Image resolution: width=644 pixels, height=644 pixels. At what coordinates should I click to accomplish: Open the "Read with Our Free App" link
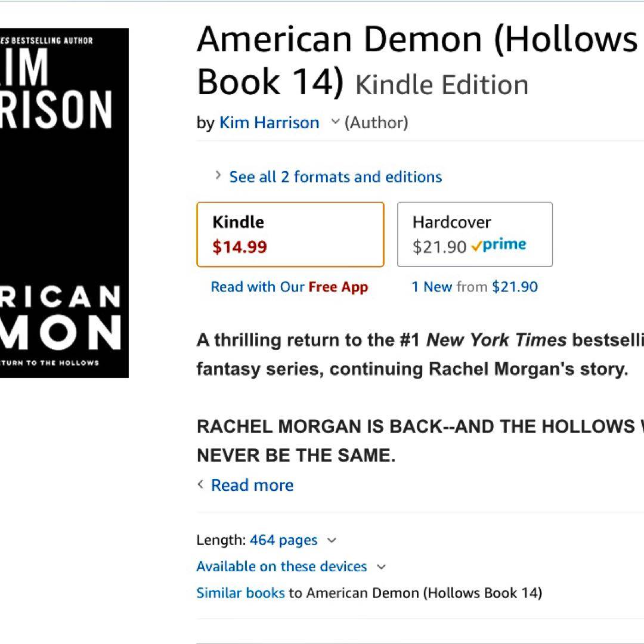coord(289,287)
